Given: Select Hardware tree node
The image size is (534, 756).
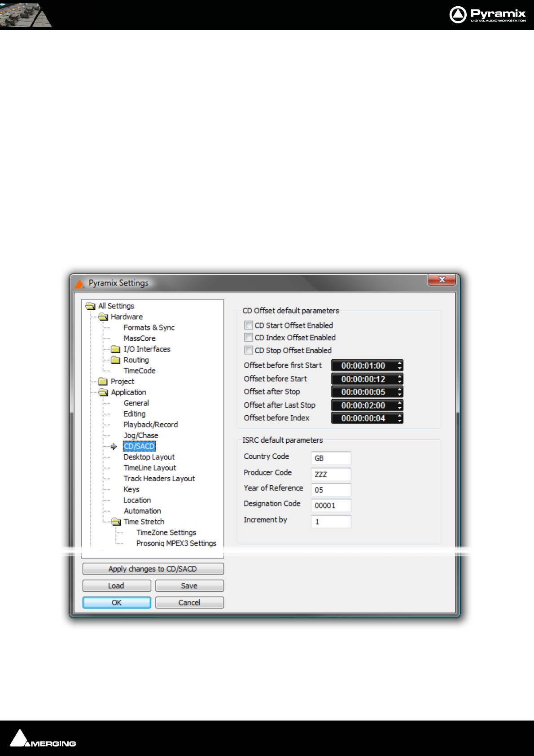Looking at the screenshot, I should [x=127, y=317].
